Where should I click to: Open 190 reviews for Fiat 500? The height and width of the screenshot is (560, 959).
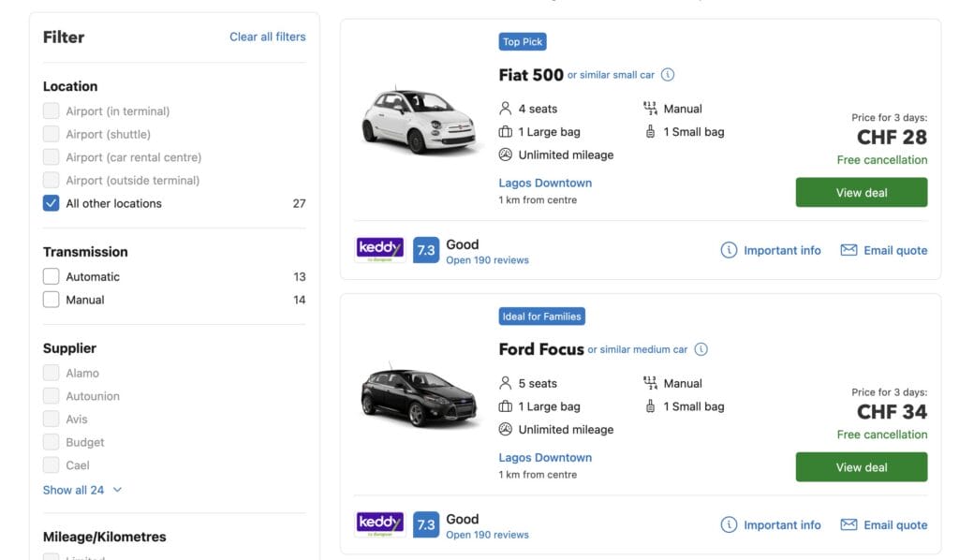click(487, 260)
